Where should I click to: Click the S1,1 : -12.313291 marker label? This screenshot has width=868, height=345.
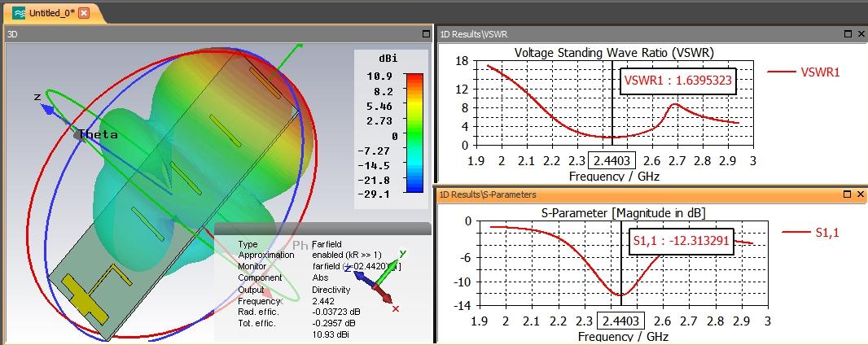[682, 241]
